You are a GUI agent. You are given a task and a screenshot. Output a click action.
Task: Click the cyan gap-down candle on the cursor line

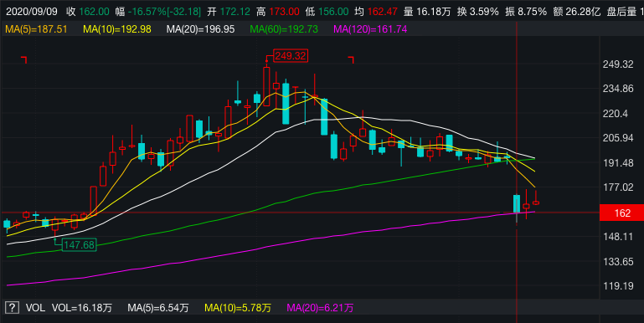pos(517,204)
